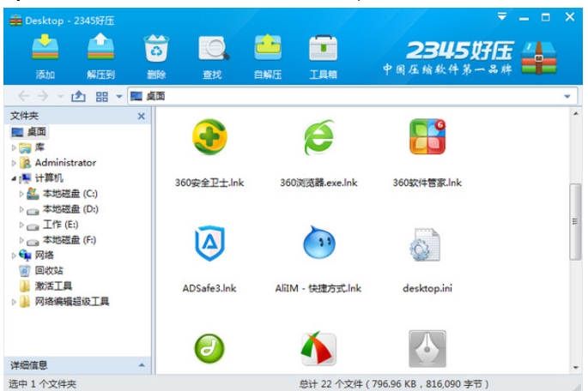This screenshot has height=391, width=588.
Task: Select Administrator in the folder tree
Action: 58,163
